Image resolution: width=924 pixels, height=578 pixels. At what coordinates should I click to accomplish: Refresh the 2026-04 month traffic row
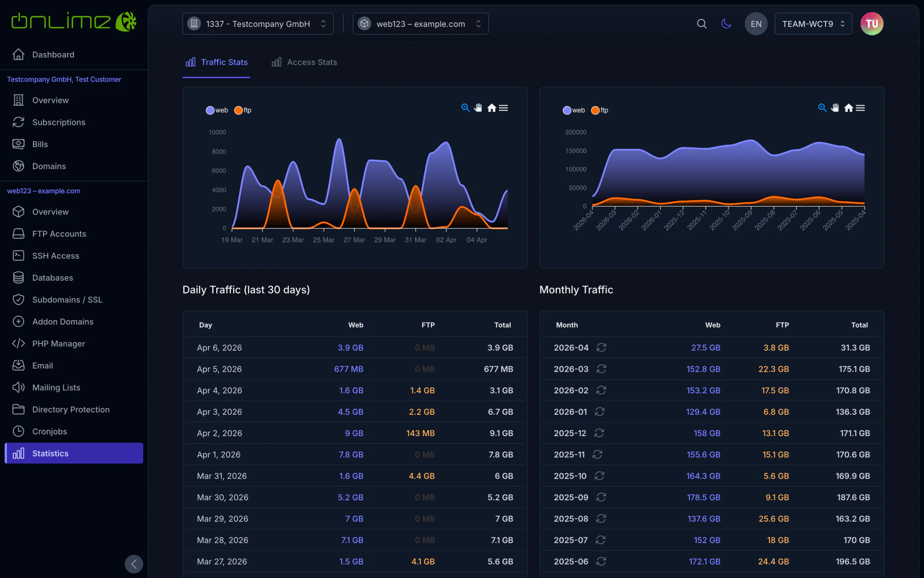[601, 347]
